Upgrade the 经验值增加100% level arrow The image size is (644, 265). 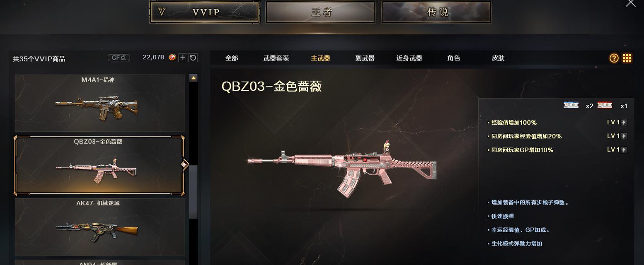tap(624, 123)
